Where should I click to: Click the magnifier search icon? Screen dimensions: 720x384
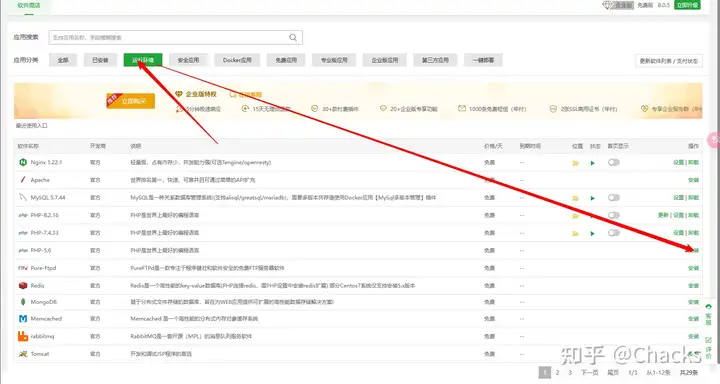(292, 38)
